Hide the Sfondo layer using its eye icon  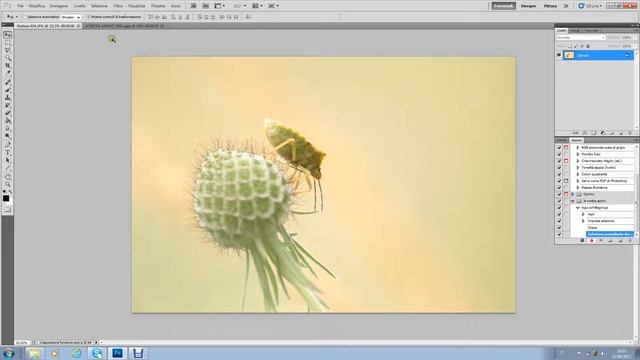tap(559, 55)
